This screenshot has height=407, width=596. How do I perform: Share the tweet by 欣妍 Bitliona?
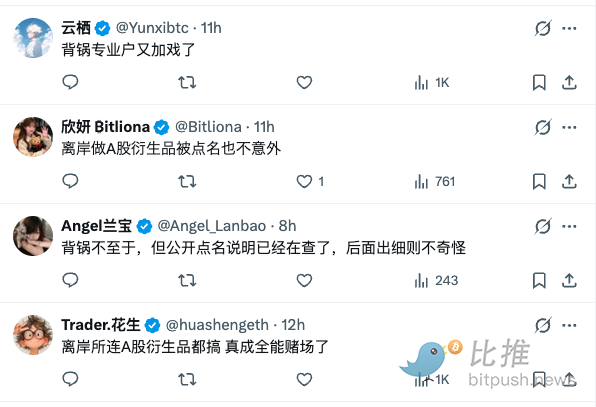[x=569, y=181]
